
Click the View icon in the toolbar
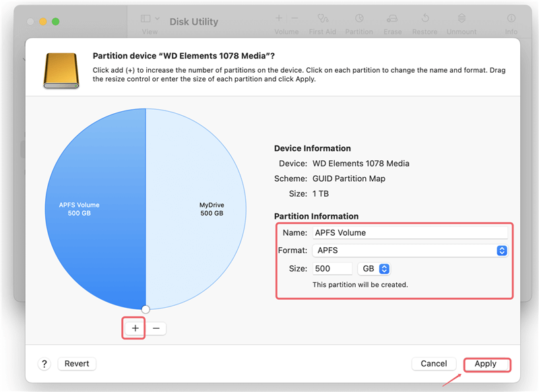[x=144, y=18]
